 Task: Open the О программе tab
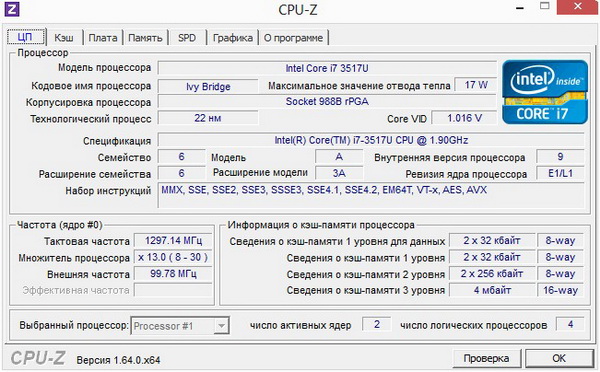tap(293, 38)
